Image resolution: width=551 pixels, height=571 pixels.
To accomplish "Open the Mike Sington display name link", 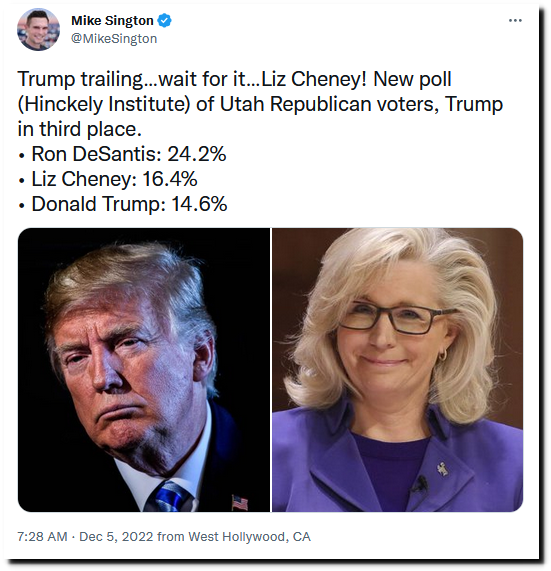I will click(x=112, y=21).
